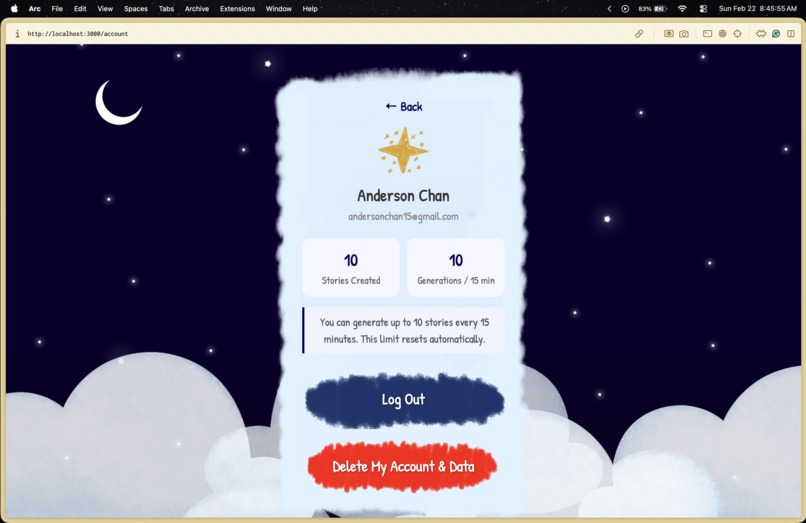Screen dimensions: 806x523
Task: Open the Archive menu
Action: tap(197, 9)
